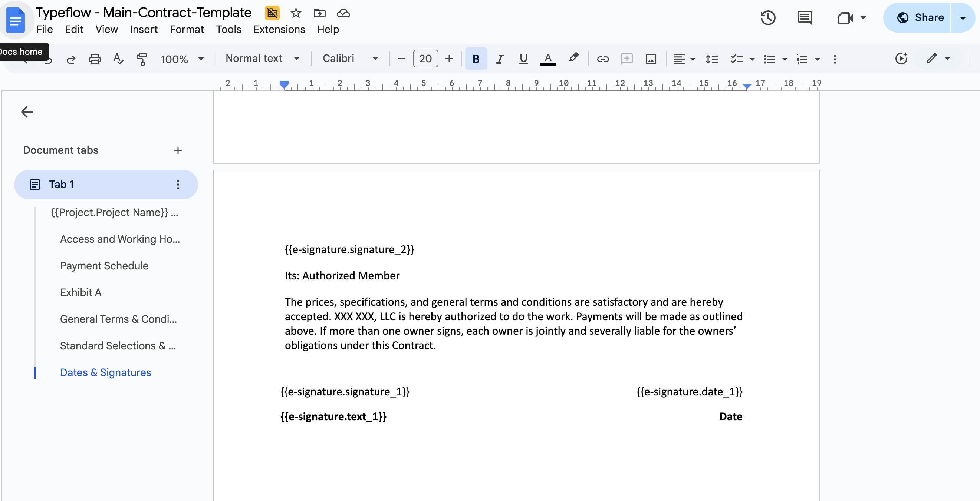980x501 pixels.
Task: Open the Extensions menu
Action: click(x=279, y=29)
